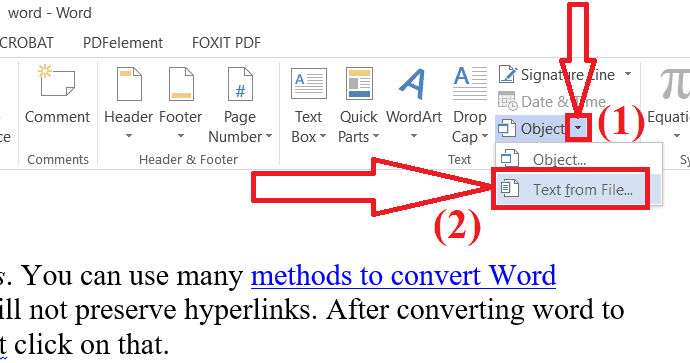The width and height of the screenshot is (690, 363).
Task: Open the Header icon menu
Action: click(x=129, y=84)
